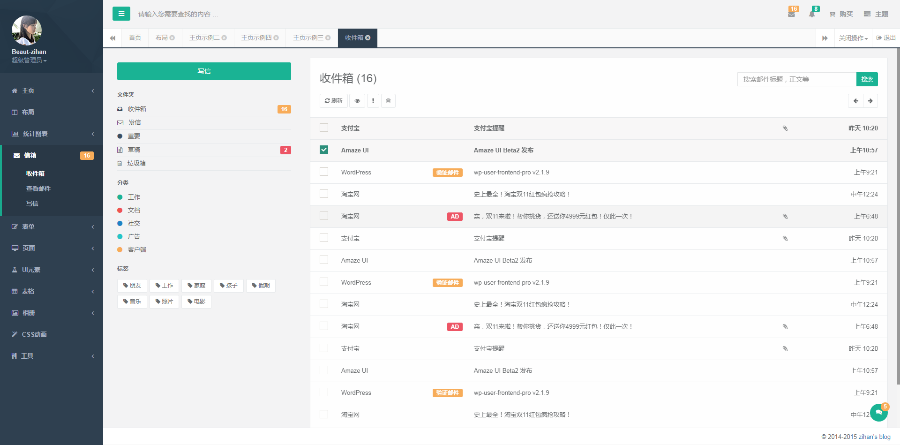
Task: Open the 关闭操作 dropdown in tab bar
Action: click(x=852, y=38)
